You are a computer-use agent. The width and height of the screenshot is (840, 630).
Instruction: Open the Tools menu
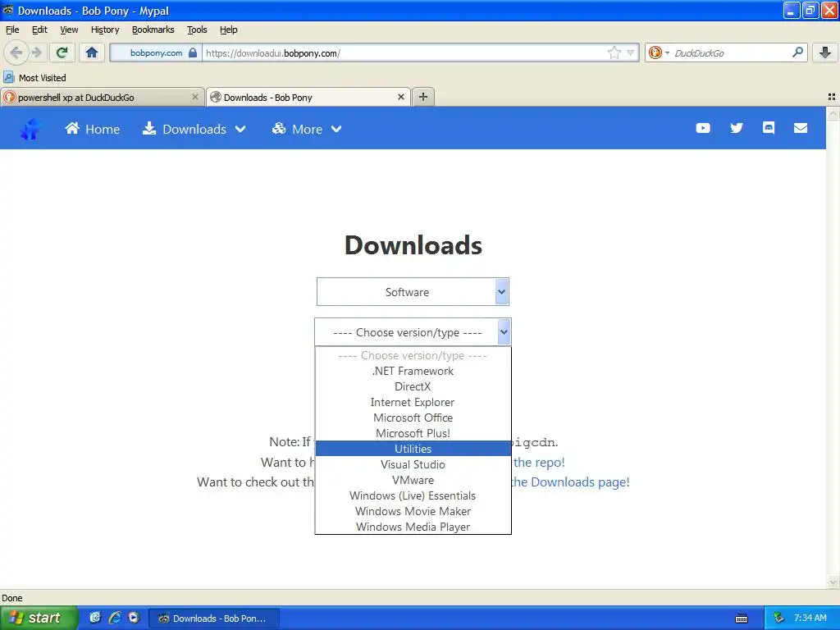click(x=197, y=30)
